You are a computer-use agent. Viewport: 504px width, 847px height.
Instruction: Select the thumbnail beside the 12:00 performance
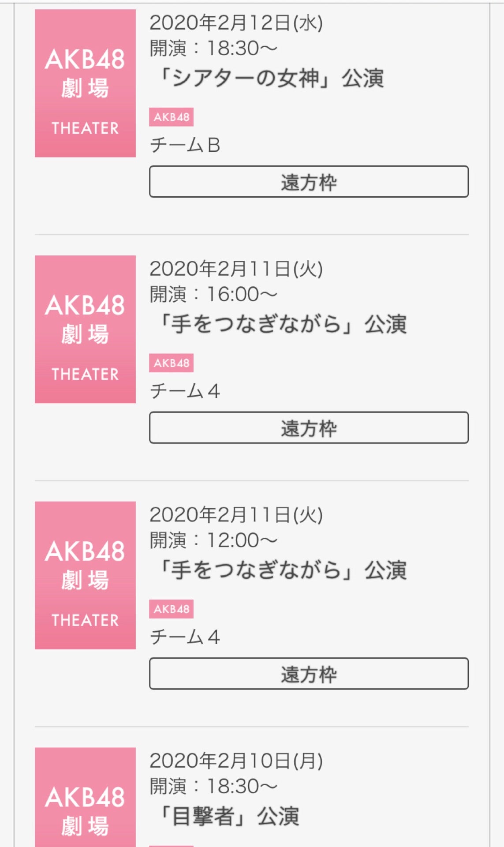click(x=85, y=575)
